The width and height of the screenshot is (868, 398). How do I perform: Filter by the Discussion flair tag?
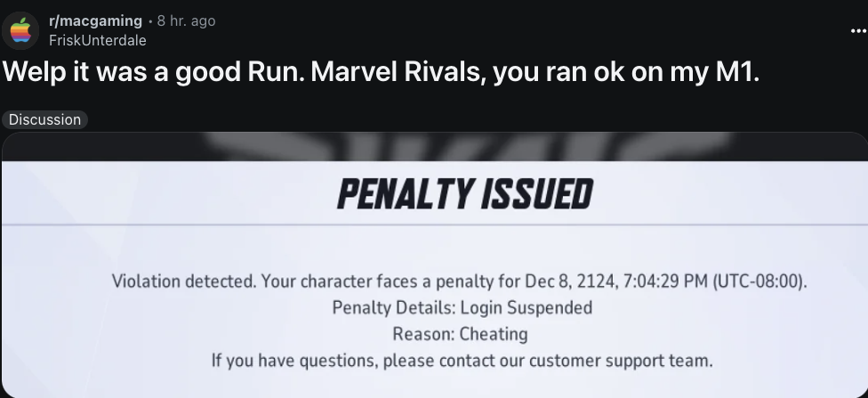tap(44, 119)
